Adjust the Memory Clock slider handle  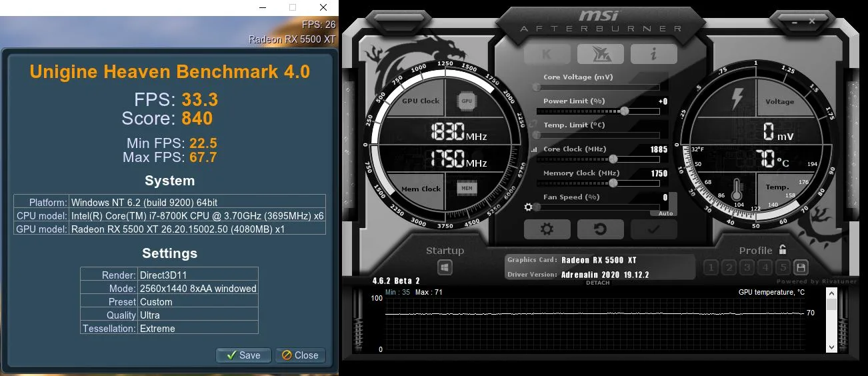[613, 183]
